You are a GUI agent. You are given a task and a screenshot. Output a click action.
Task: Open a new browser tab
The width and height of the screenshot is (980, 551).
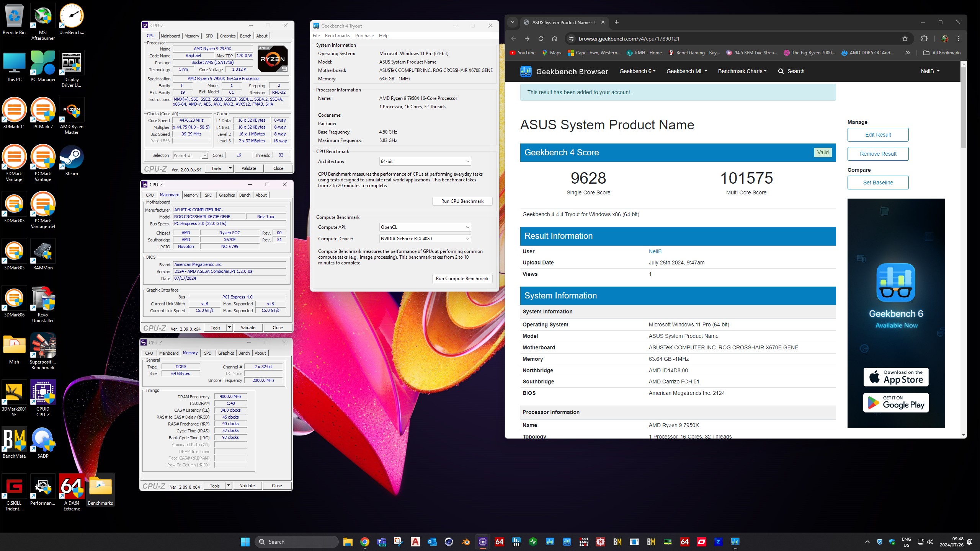616,22
